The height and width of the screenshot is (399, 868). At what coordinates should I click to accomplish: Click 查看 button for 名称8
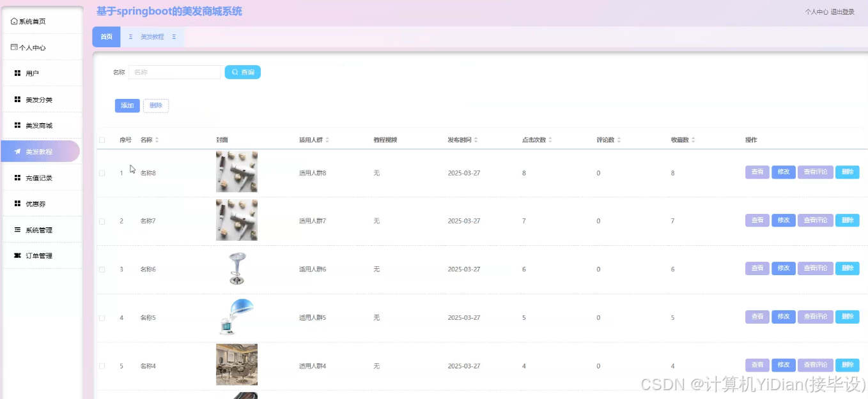757,172
